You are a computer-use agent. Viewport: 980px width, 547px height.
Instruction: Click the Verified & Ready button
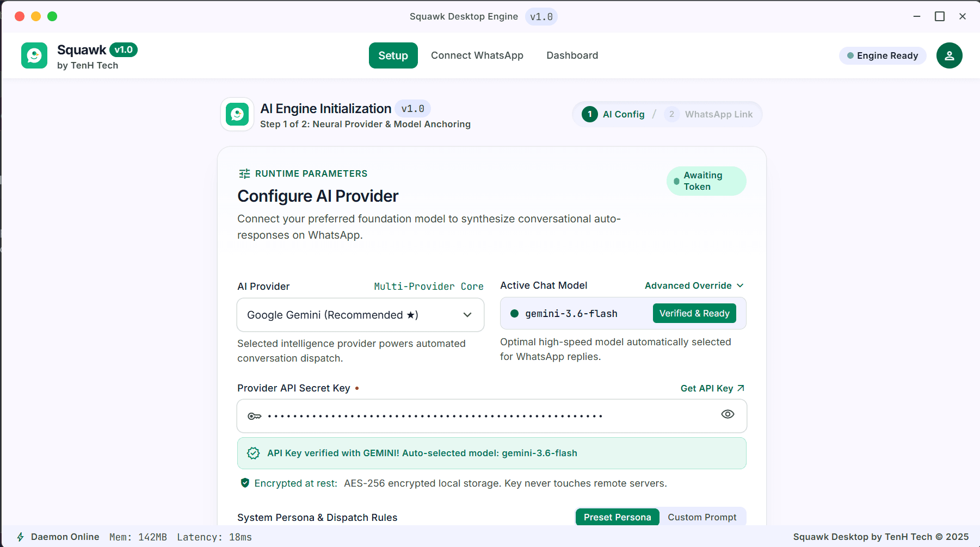tap(694, 313)
